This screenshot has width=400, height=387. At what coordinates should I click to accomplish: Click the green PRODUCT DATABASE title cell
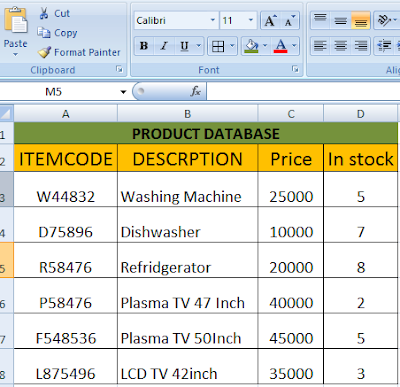(x=206, y=133)
